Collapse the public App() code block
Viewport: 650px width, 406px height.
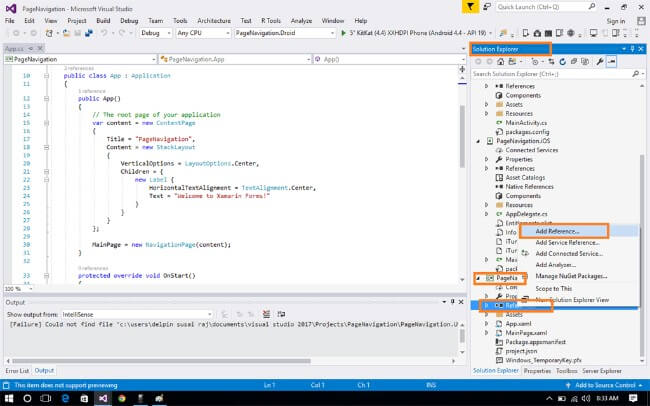(x=45, y=98)
